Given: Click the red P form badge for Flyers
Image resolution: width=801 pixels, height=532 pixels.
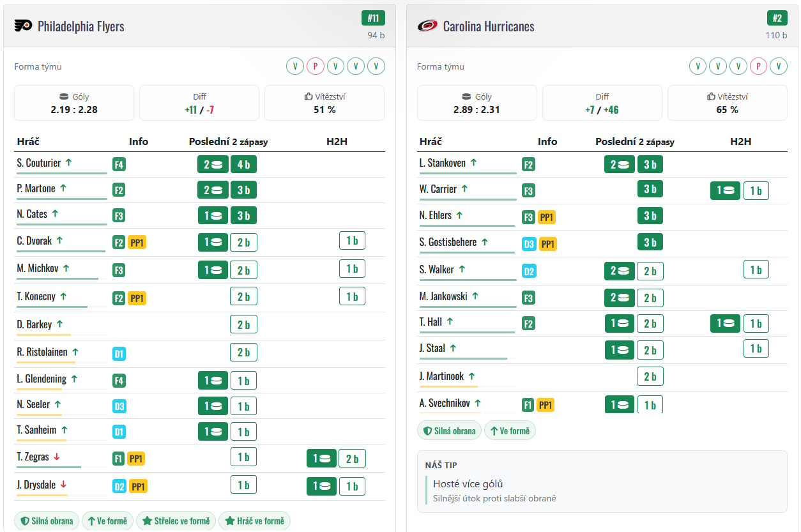Looking at the screenshot, I should [315, 66].
